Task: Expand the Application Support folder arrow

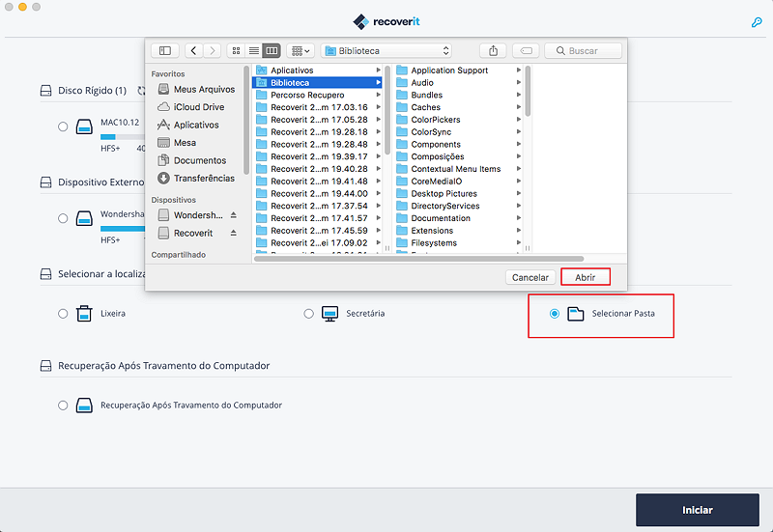Action: tap(519, 70)
